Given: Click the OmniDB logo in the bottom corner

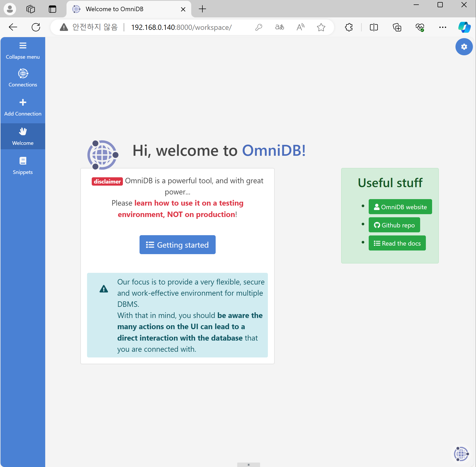Looking at the screenshot, I should click(461, 454).
